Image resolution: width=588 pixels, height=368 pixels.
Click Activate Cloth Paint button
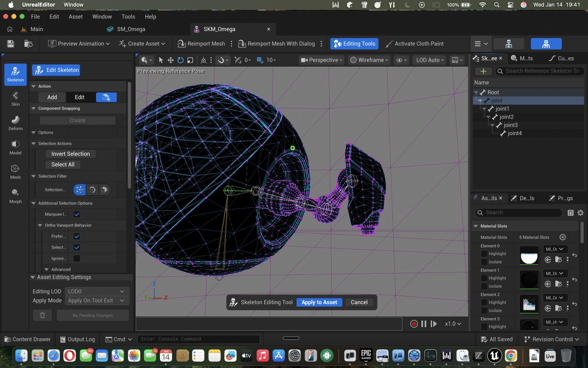click(414, 44)
